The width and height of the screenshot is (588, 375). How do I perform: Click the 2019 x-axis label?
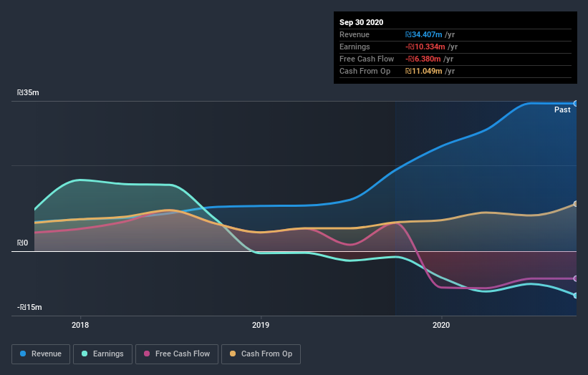(x=261, y=325)
